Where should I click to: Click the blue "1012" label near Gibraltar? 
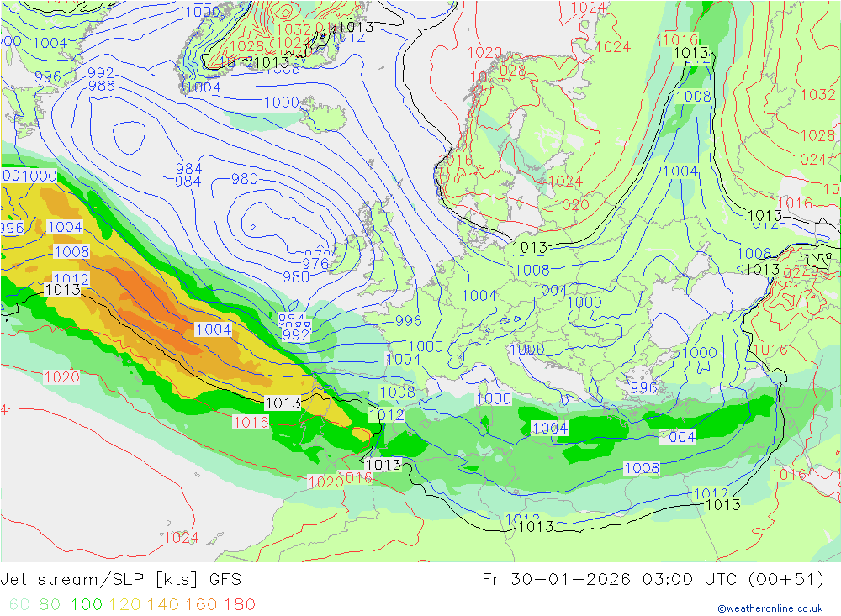coord(386,414)
